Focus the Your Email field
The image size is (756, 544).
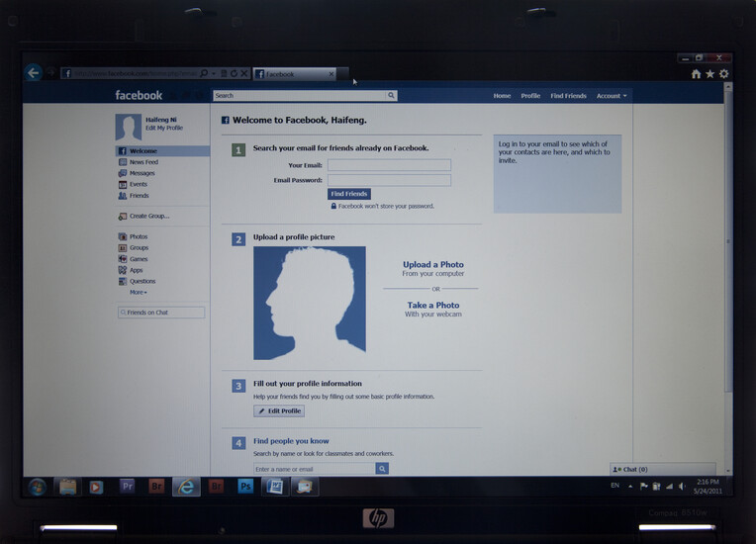pyautogui.click(x=389, y=165)
